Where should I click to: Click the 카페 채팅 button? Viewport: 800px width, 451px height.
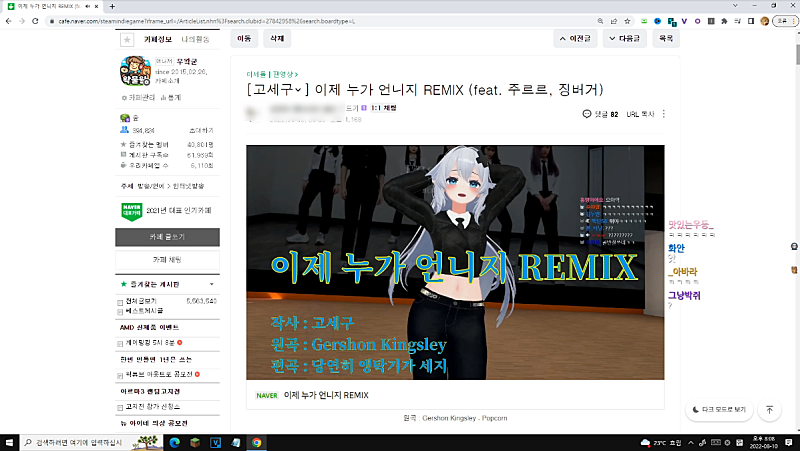tap(167, 260)
